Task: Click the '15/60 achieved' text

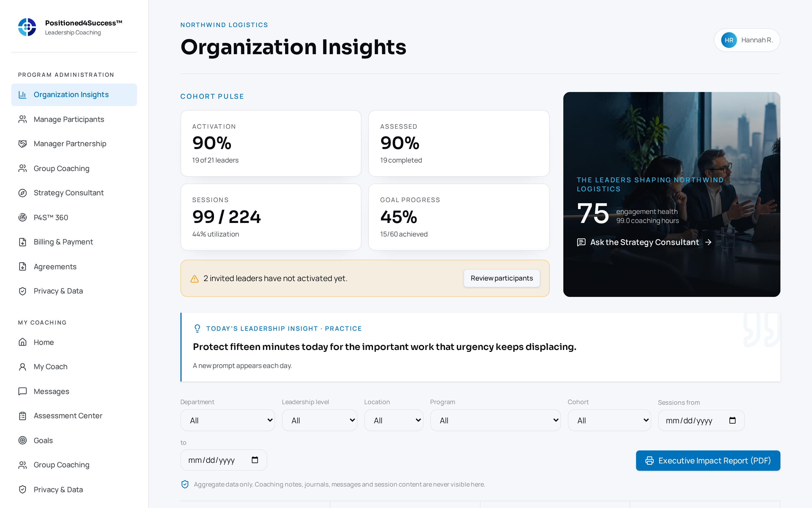Action: click(404, 234)
